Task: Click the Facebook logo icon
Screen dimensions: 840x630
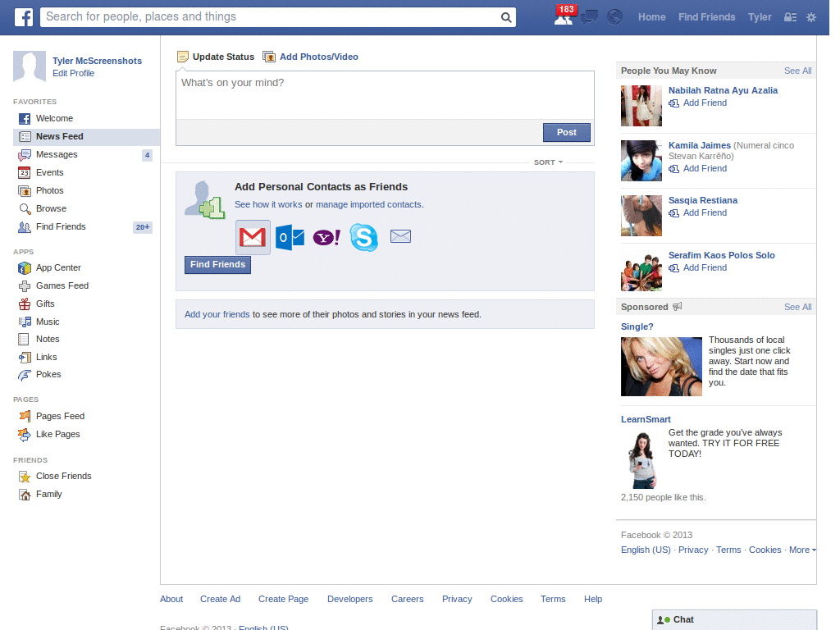Action: coord(23,17)
